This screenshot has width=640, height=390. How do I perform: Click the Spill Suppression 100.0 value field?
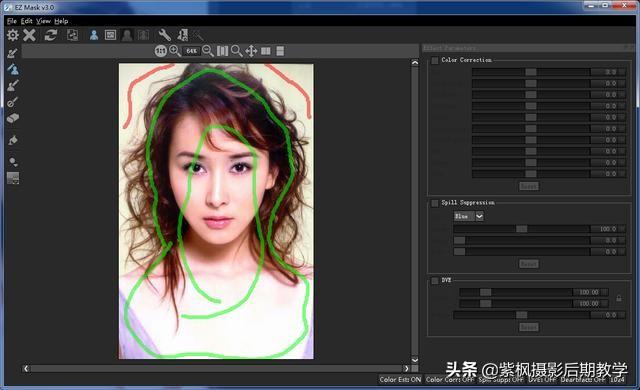tap(607, 229)
